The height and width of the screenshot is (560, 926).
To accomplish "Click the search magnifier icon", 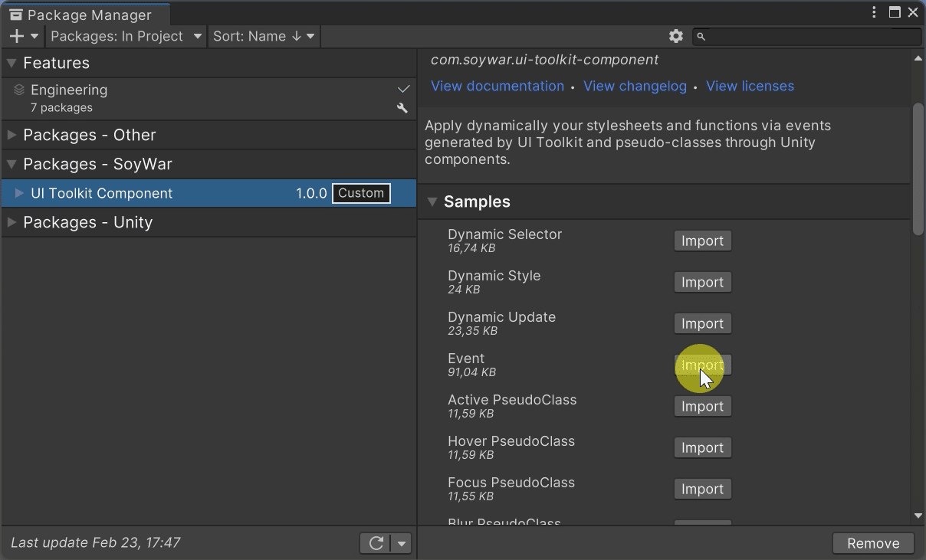I will [x=701, y=36].
